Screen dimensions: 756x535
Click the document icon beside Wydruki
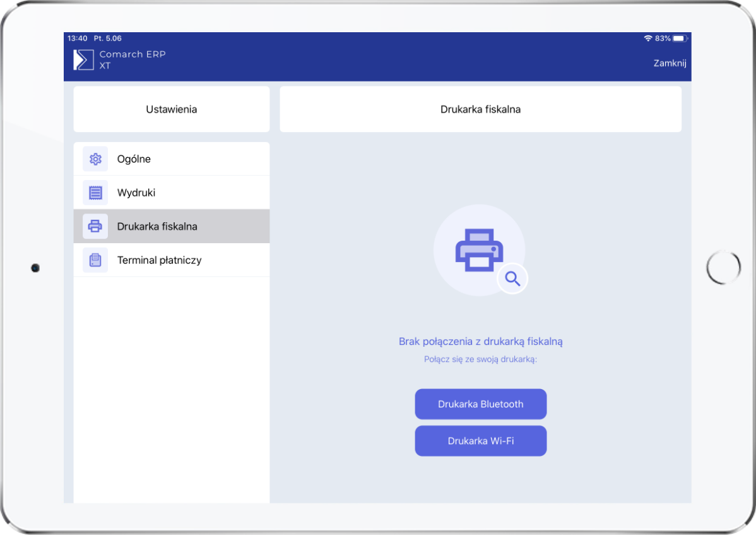point(95,193)
